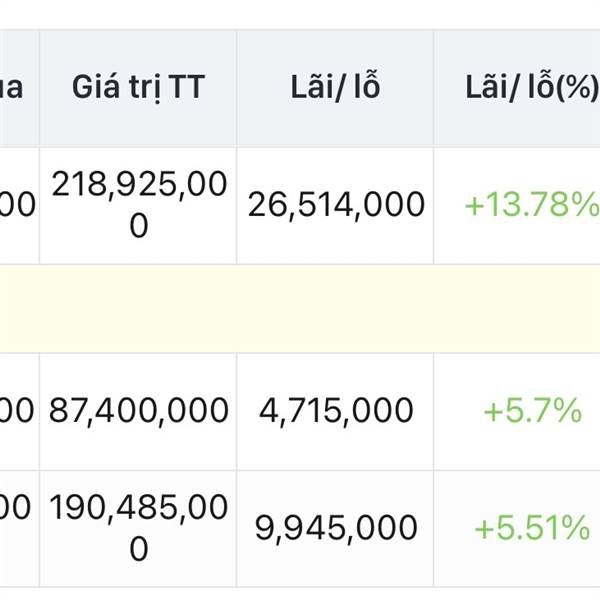Select the 218,925,000 market value cell
The image size is (600, 600).
[138, 205]
